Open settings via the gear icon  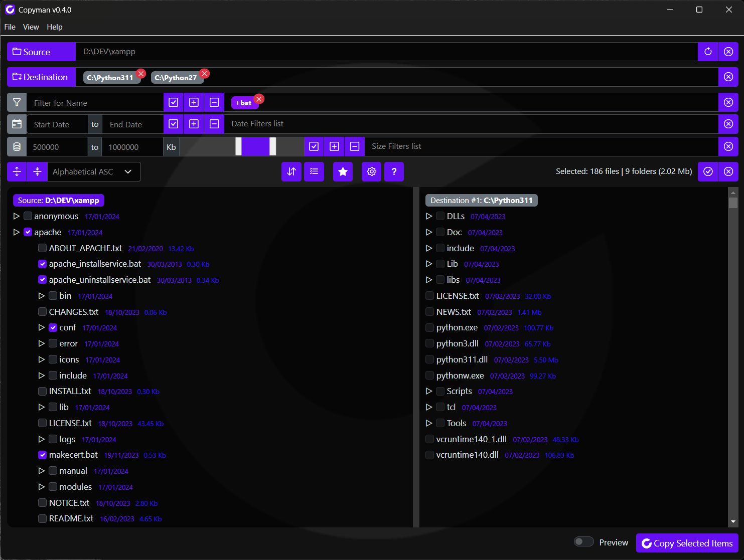click(371, 171)
